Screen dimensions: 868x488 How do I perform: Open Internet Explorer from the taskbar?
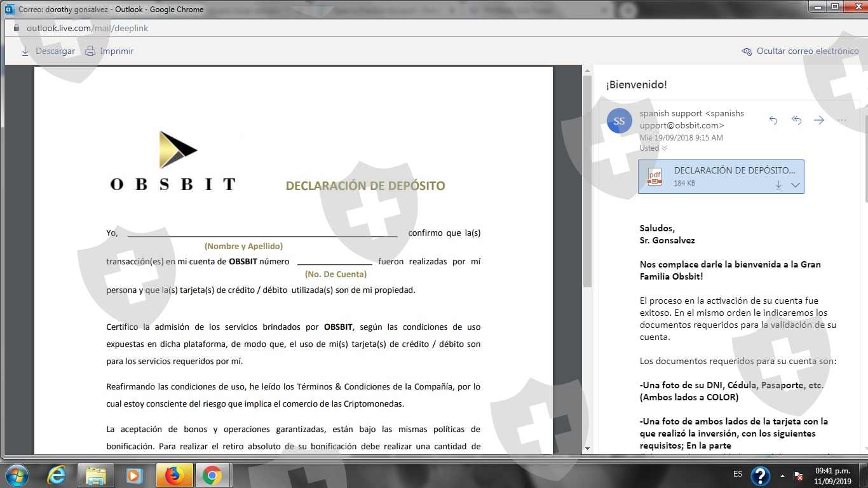point(58,475)
